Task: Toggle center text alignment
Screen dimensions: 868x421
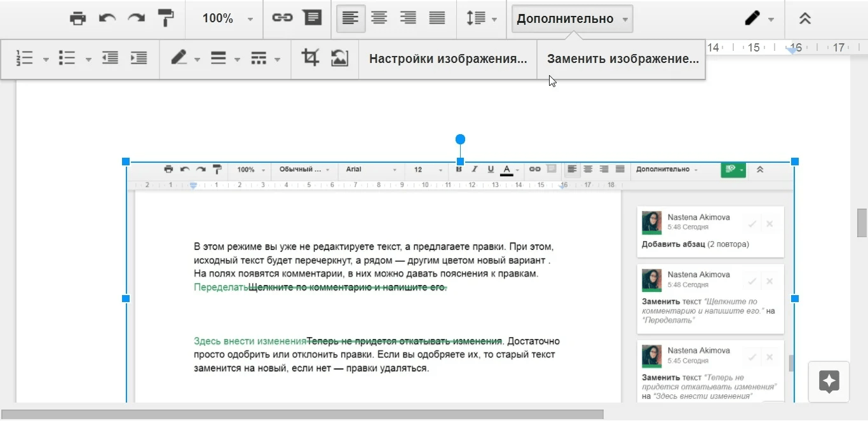Action: coord(379,18)
